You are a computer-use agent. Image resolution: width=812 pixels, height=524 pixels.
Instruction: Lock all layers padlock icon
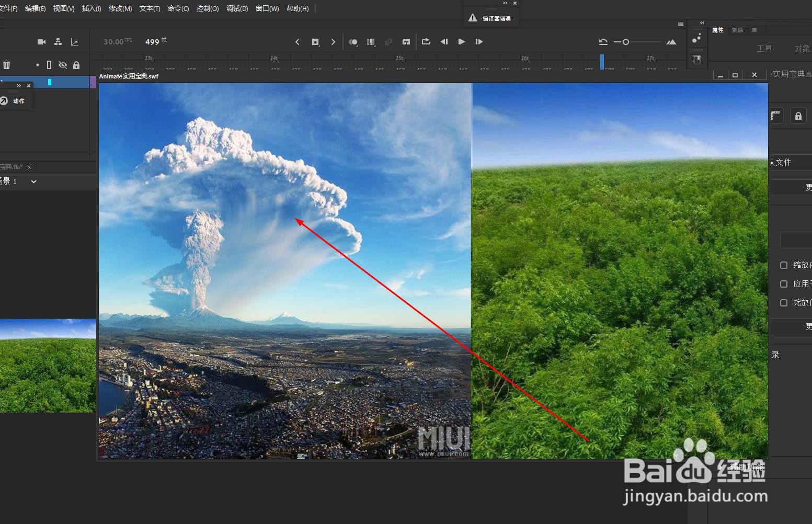[x=76, y=65]
